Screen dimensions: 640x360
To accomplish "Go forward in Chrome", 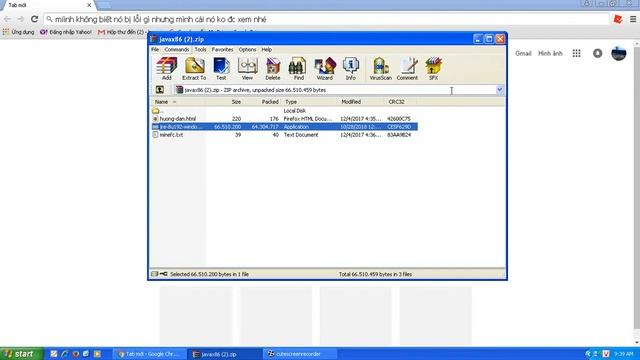I will click(x=20, y=19).
